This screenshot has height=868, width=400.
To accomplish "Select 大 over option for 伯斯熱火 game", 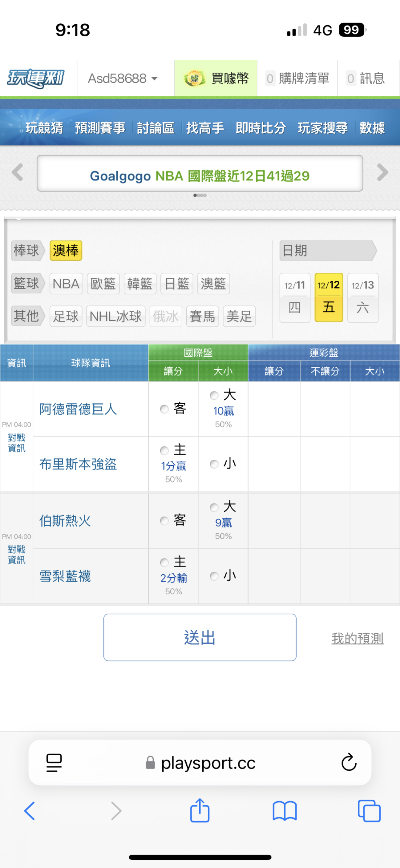I will coord(214,507).
